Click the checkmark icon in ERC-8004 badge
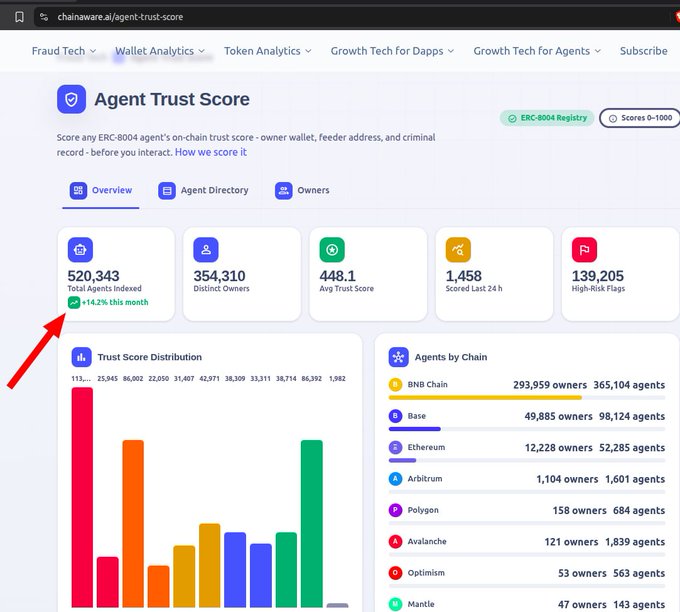This screenshot has width=680, height=612. (512, 118)
